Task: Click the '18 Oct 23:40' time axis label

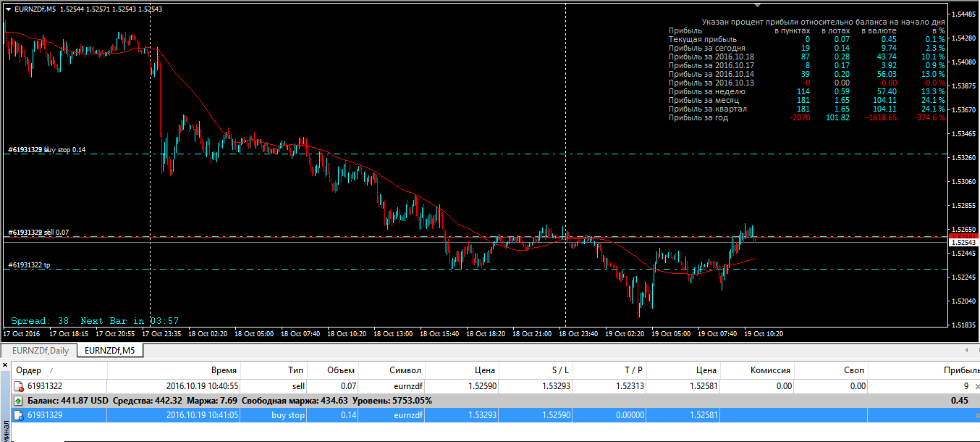Action: 578,334
